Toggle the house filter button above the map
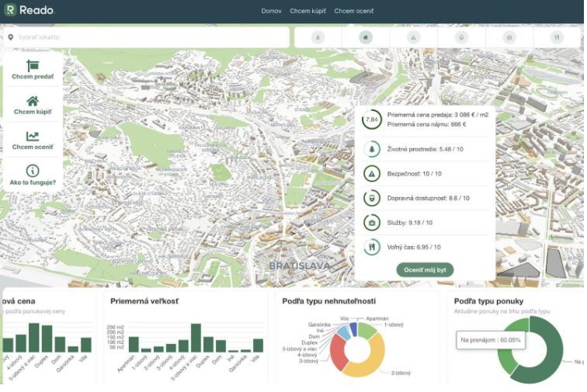This screenshot has height=392, width=587. 365,37
